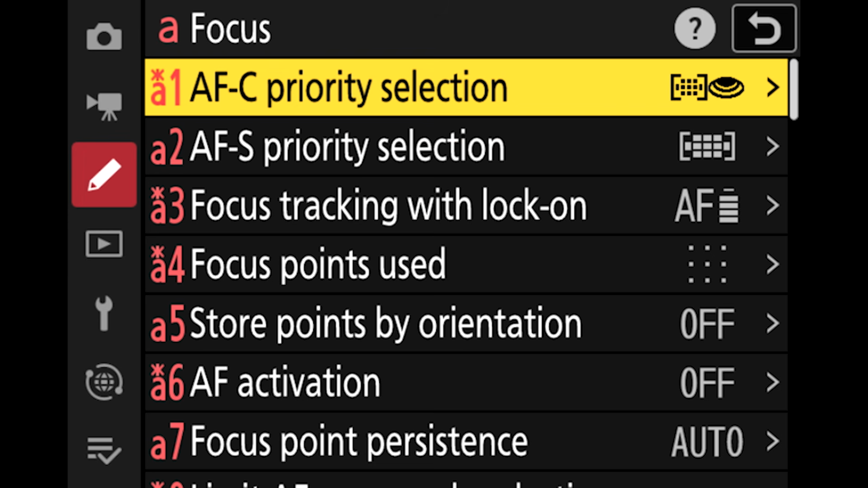
Task: Open the Setup menu wrench icon
Action: tap(104, 313)
